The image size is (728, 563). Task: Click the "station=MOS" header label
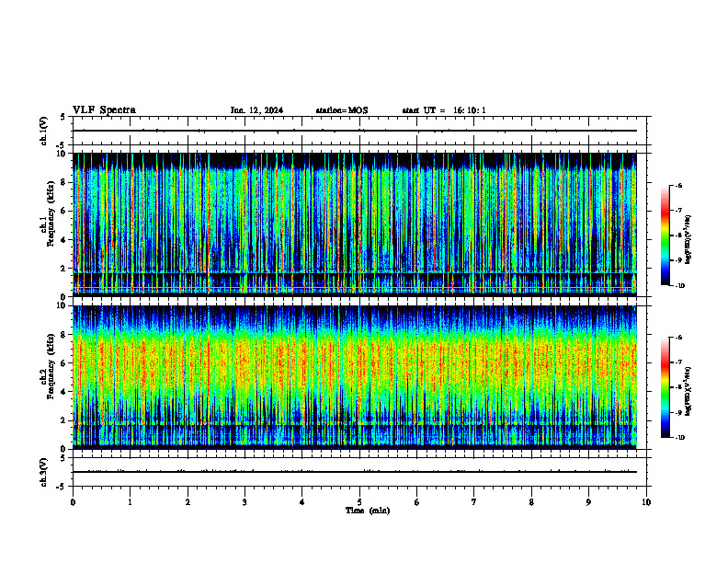pos(342,110)
